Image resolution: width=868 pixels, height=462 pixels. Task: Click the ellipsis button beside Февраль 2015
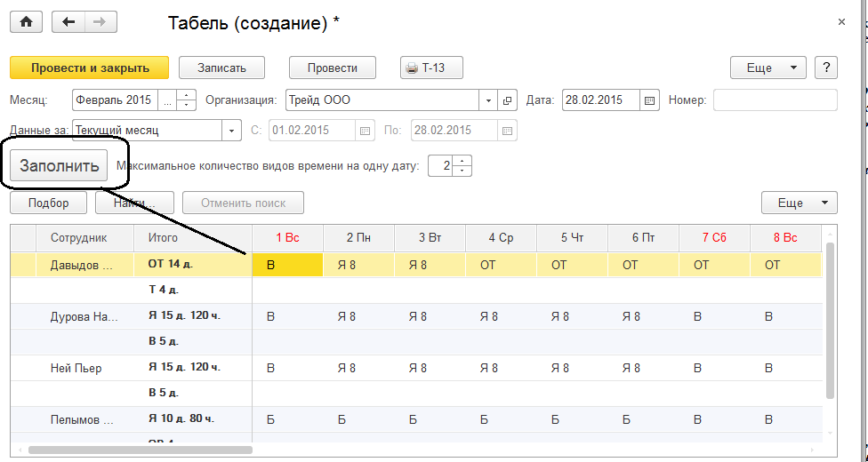[169, 100]
